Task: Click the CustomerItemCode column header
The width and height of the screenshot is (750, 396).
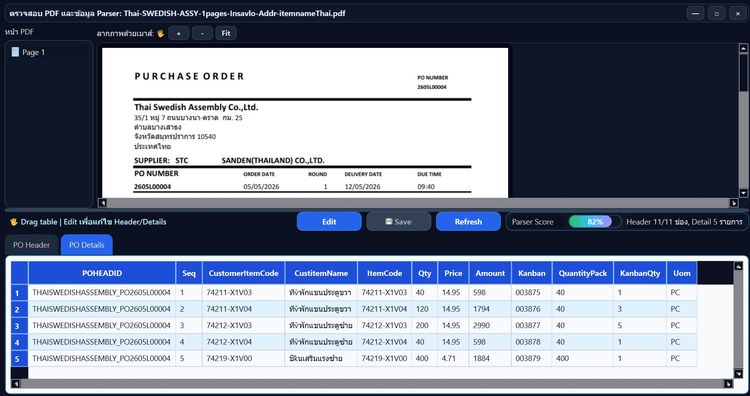Action: coord(243,273)
